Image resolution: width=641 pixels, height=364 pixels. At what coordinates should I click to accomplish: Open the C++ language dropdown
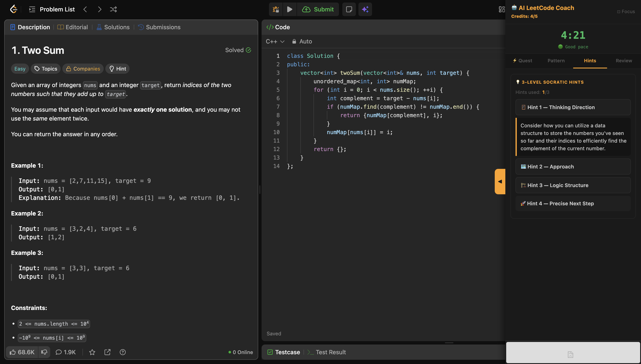coord(275,42)
